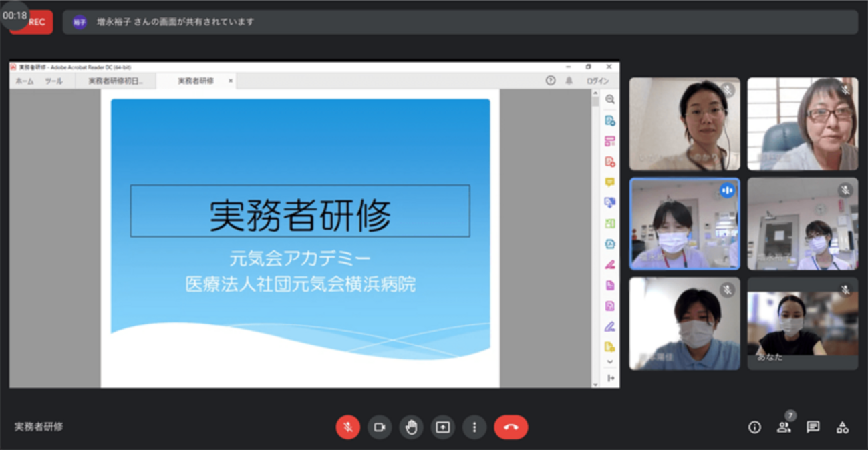Expand the Acrobat tools pane arrow
868x450 pixels.
tap(611, 378)
